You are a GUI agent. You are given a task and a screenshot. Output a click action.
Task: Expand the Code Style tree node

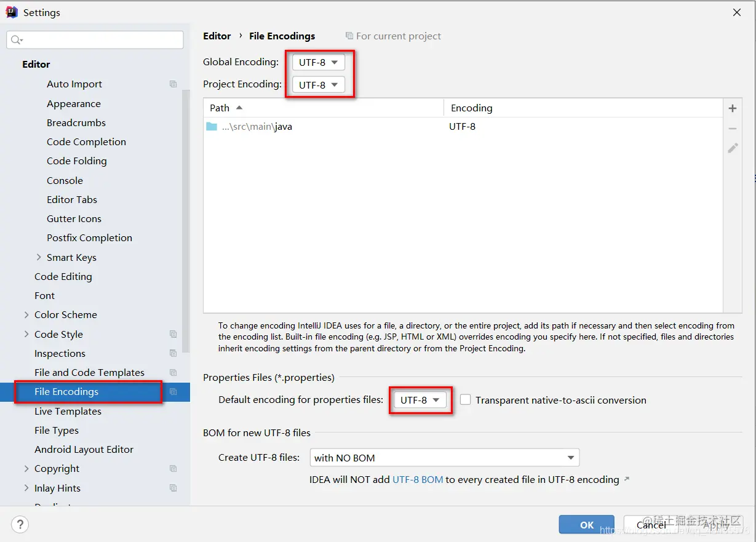click(26, 334)
